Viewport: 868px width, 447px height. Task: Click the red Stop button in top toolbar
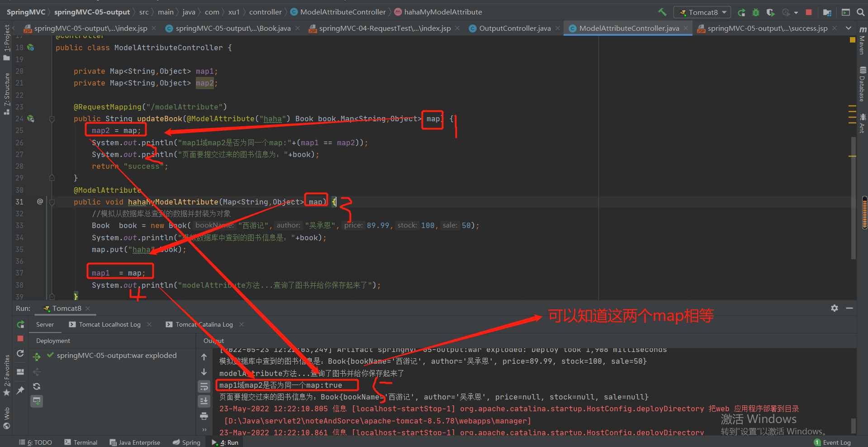pos(809,12)
